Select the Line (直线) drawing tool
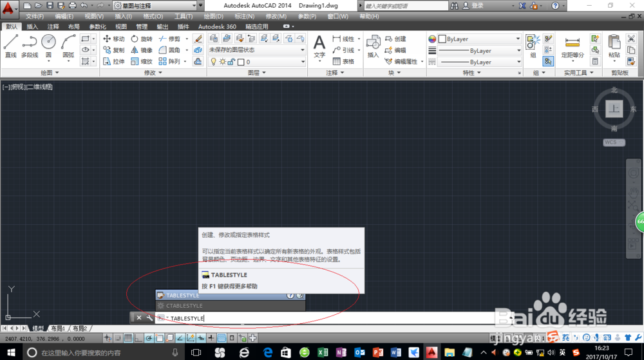 click(11, 46)
